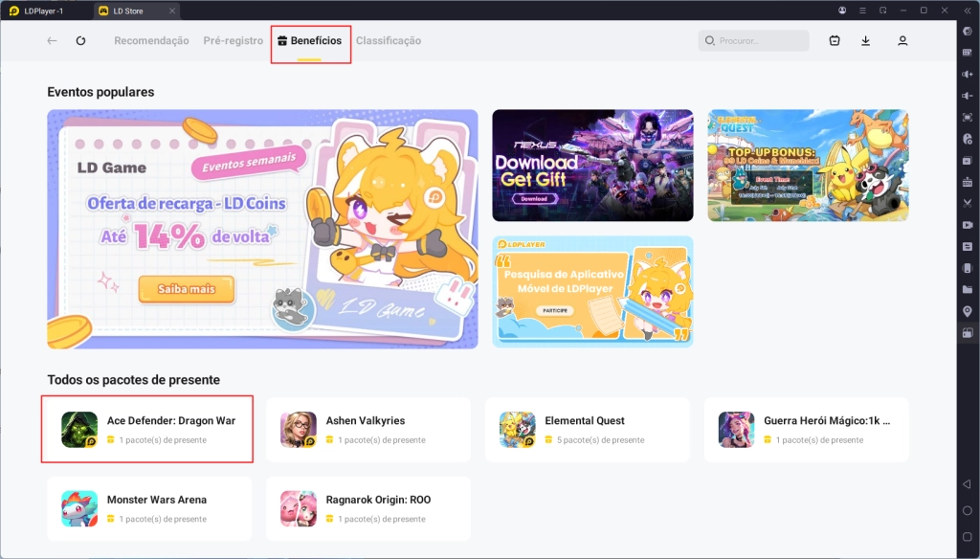Switch to the Classificação tab
This screenshot has width=980, height=559.
(x=389, y=41)
